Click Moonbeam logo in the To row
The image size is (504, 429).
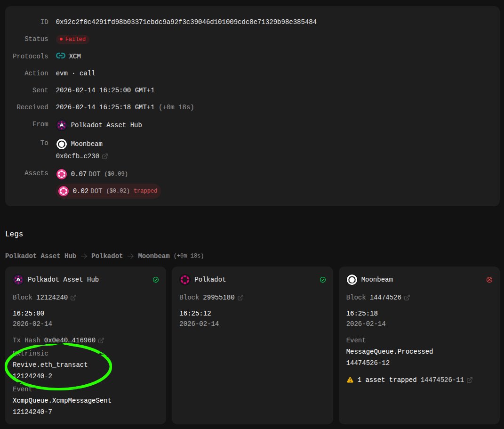[x=62, y=144]
